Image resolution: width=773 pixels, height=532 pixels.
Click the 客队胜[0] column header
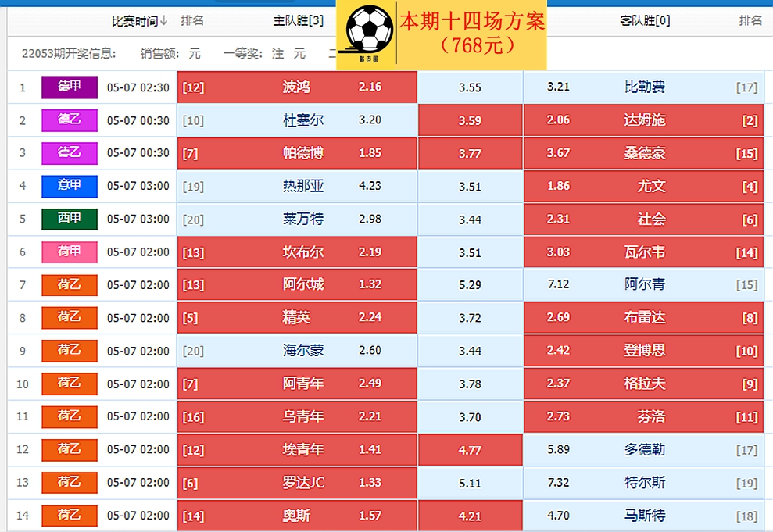(645, 20)
